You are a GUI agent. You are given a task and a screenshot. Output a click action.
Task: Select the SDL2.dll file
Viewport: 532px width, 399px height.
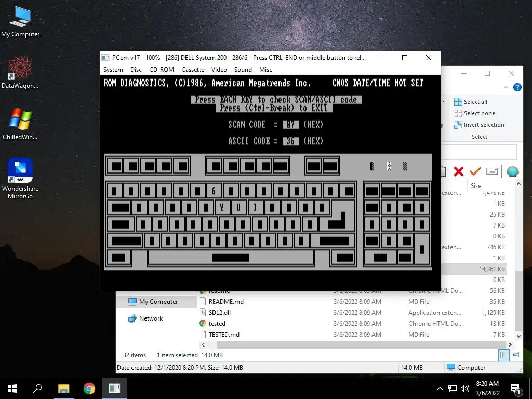pos(220,312)
